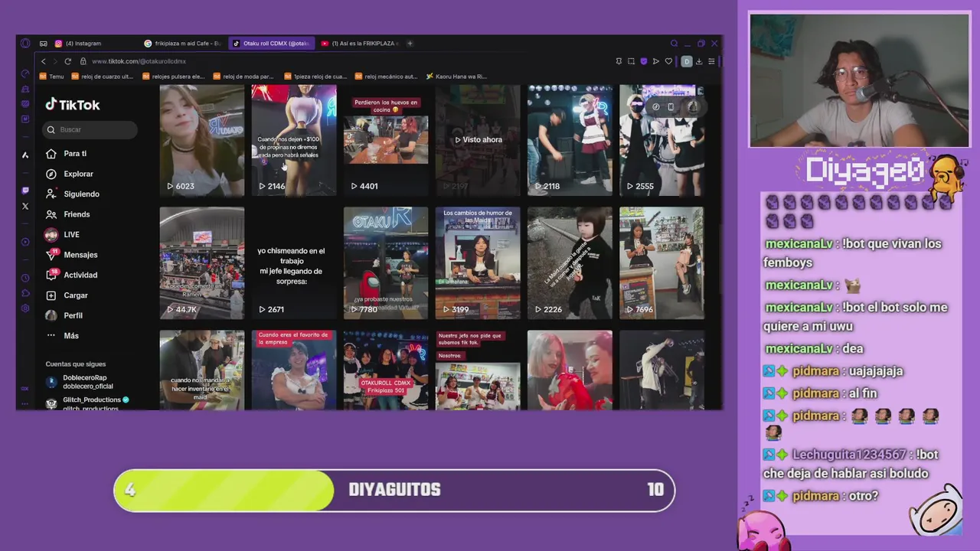Viewport: 980px width, 551px height.
Task: Open OTAKUROLL CDMX Frikiplaza 501 video
Action: pos(386,370)
